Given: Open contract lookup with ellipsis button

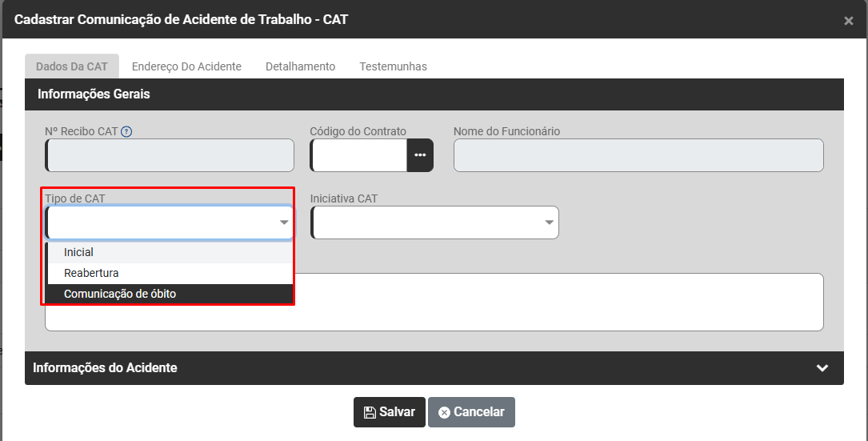Looking at the screenshot, I should 420,155.
